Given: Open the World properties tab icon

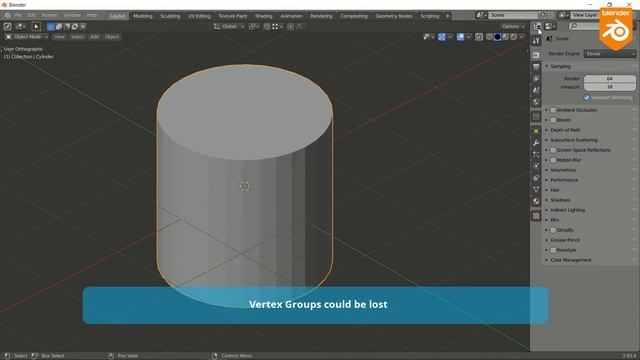Looking at the screenshot, I should (536, 102).
